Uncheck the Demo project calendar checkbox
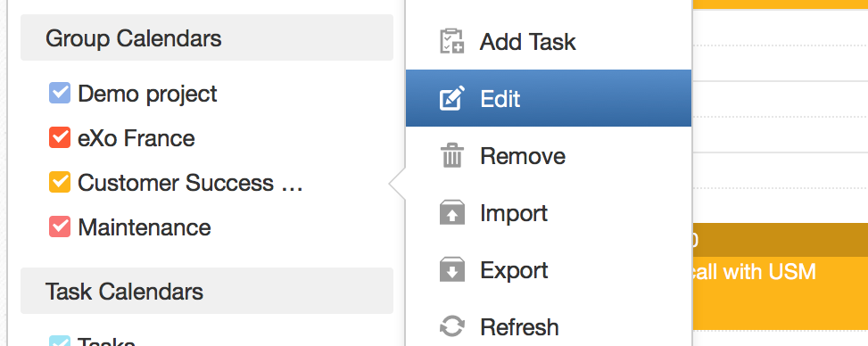 pos(60,94)
